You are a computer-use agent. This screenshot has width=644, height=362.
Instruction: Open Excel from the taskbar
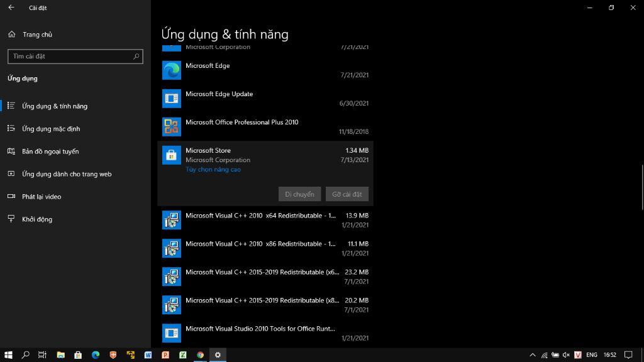coord(183,354)
